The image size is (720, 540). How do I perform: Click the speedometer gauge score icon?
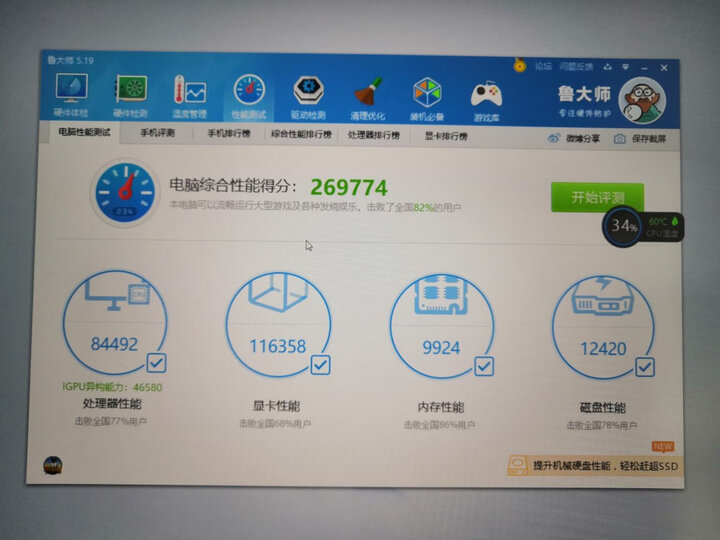(x=124, y=193)
